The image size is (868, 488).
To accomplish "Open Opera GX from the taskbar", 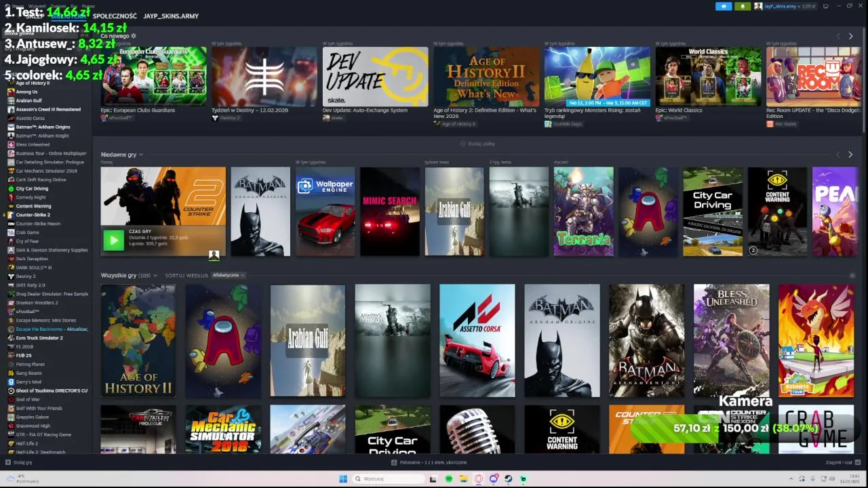I will 479,479.
